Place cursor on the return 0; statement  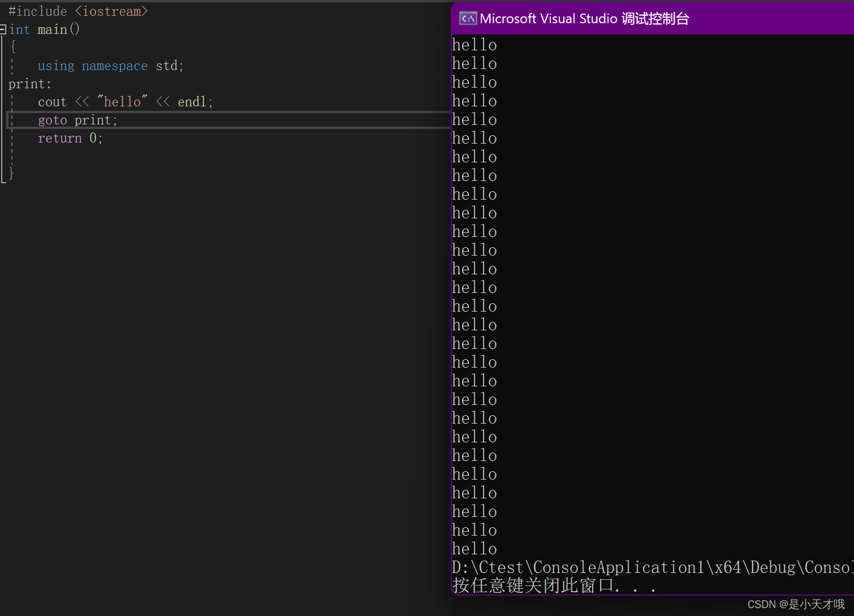coord(70,137)
